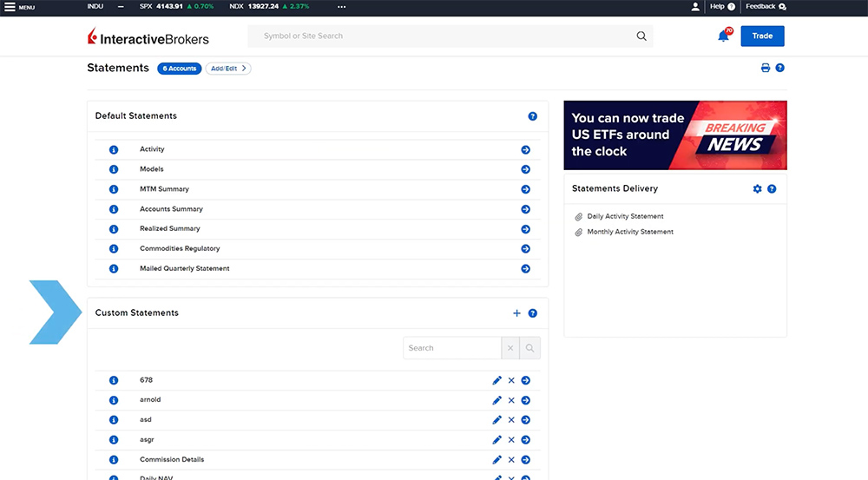
Task: Click the 6 Accounts badge
Action: point(179,69)
